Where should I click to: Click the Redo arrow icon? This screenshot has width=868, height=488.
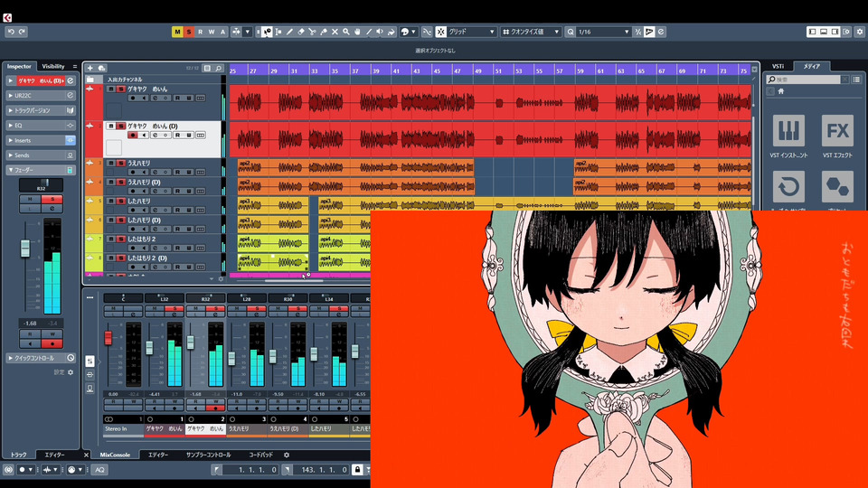(22, 33)
